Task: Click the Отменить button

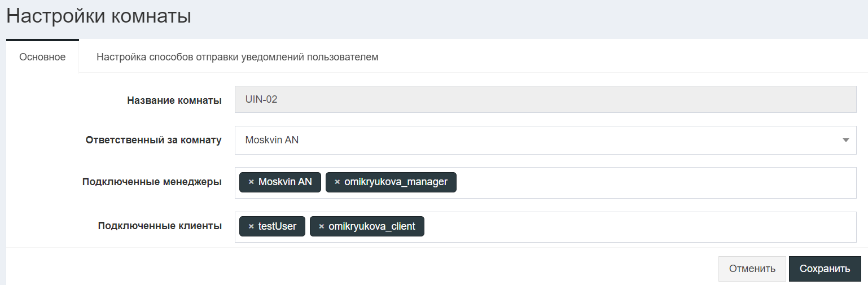Action: pos(752,269)
